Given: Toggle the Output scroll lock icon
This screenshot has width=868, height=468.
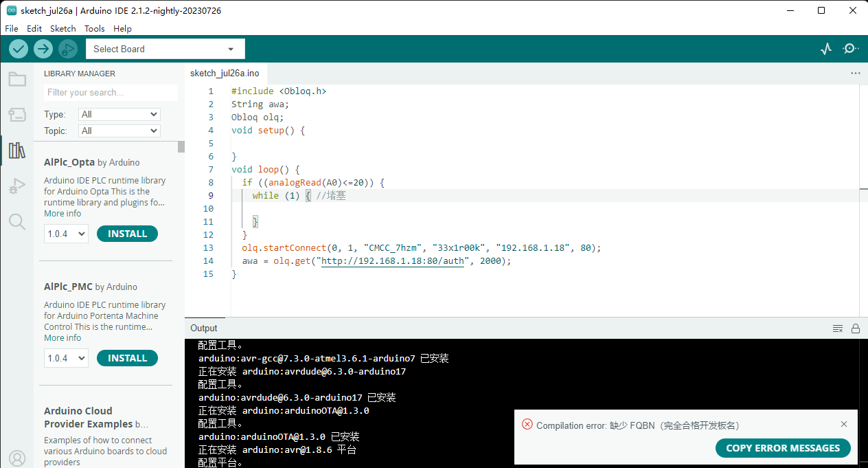Looking at the screenshot, I should tap(856, 328).
